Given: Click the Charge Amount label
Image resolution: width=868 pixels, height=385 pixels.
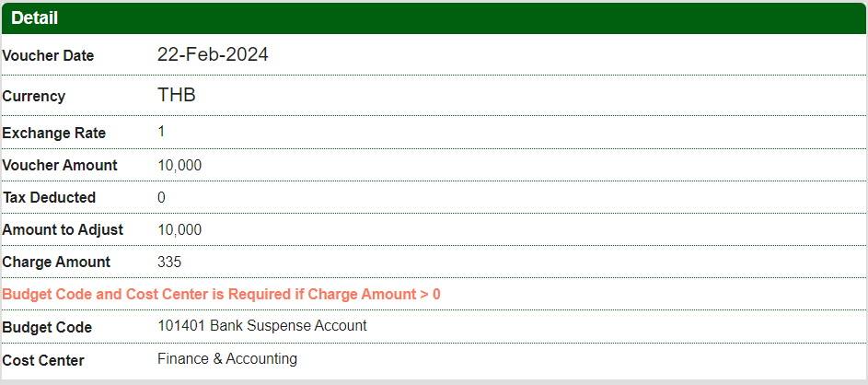Looking at the screenshot, I should tap(56, 262).
